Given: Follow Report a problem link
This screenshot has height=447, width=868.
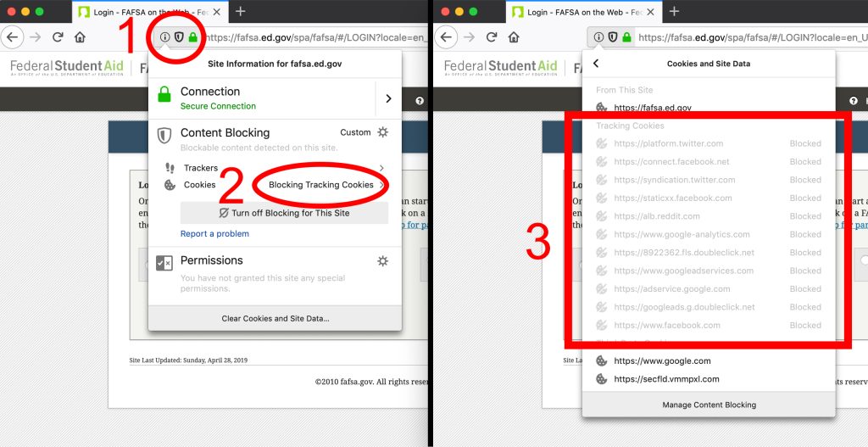Looking at the screenshot, I should pos(214,234).
